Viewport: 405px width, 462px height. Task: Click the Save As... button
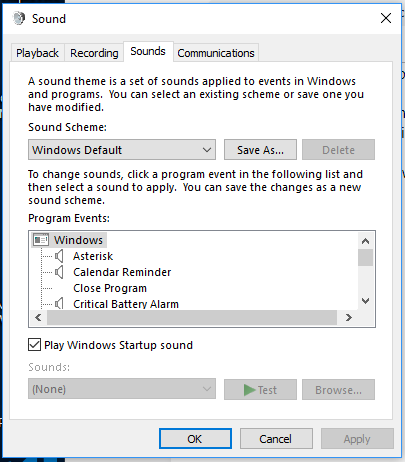point(260,150)
